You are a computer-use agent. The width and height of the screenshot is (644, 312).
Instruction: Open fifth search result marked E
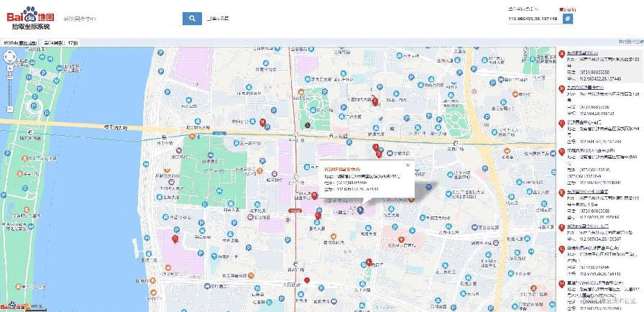(588, 192)
